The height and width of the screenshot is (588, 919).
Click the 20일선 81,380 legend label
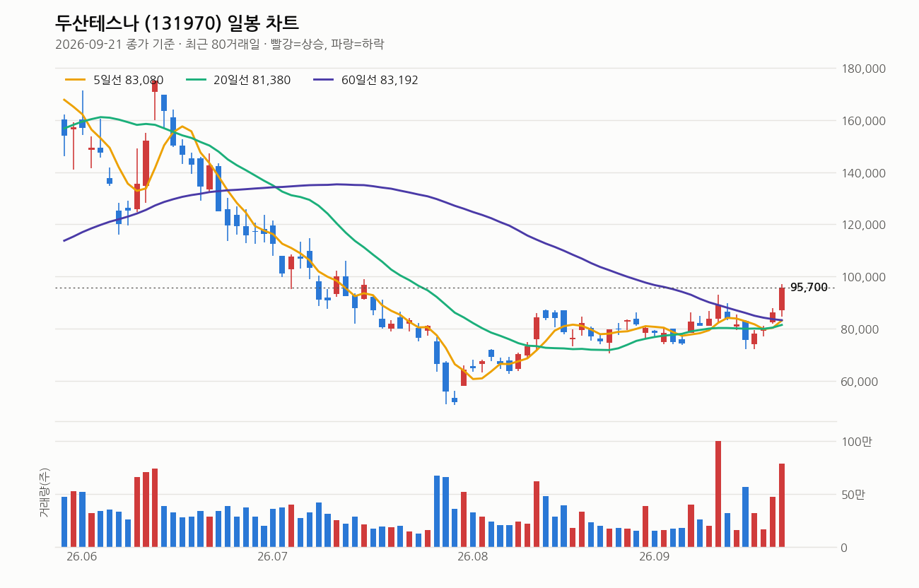click(252, 80)
